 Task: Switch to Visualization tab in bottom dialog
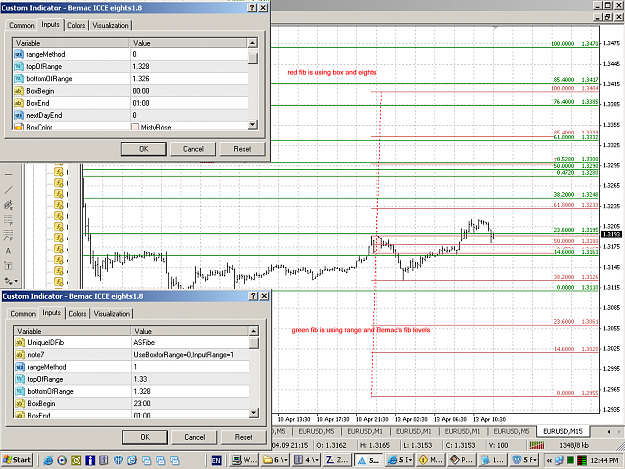112,314
